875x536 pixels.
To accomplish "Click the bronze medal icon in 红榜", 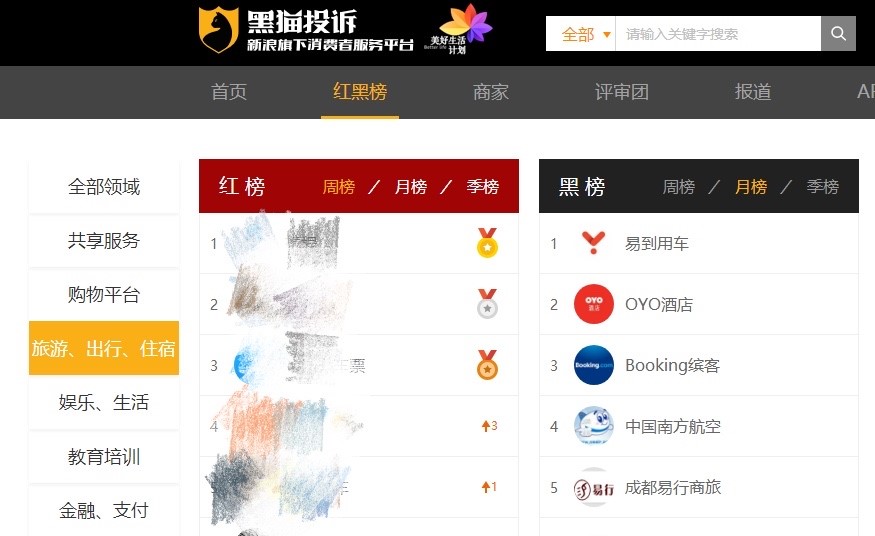I will point(487,365).
